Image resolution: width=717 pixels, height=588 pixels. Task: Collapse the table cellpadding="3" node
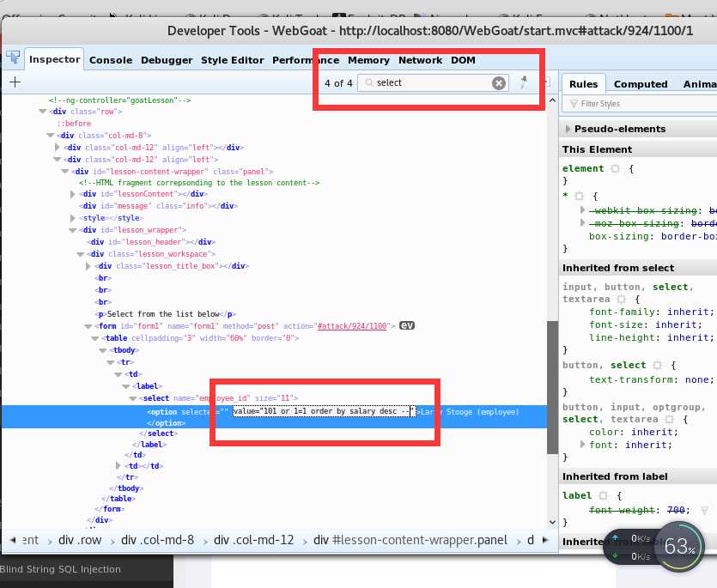click(x=95, y=338)
